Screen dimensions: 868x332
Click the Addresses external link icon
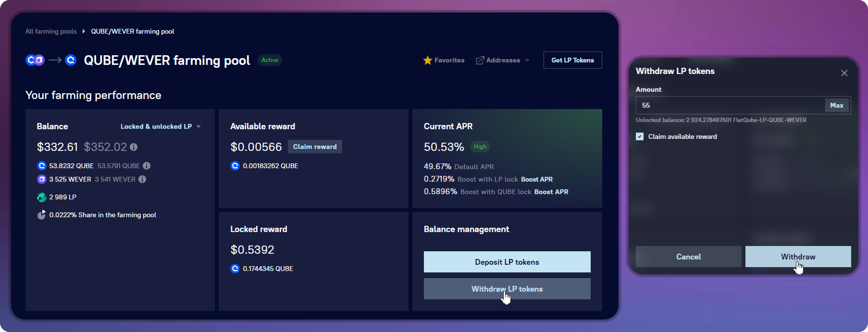pos(480,60)
